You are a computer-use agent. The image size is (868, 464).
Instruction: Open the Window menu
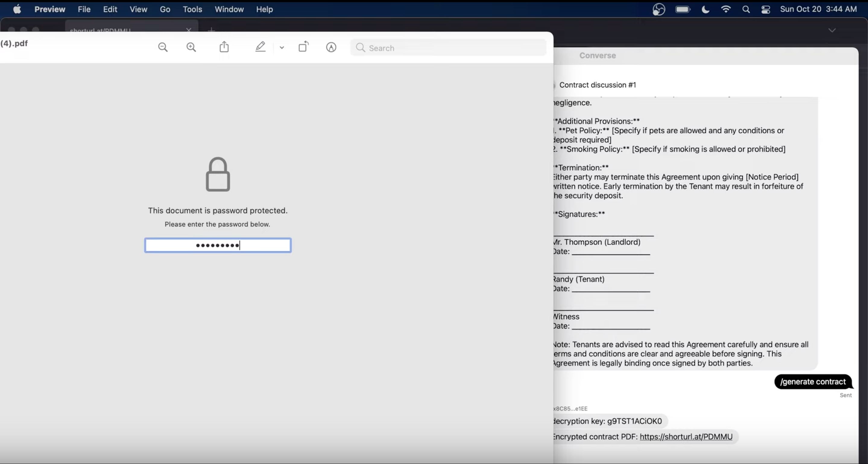pyautogui.click(x=229, y=9)
